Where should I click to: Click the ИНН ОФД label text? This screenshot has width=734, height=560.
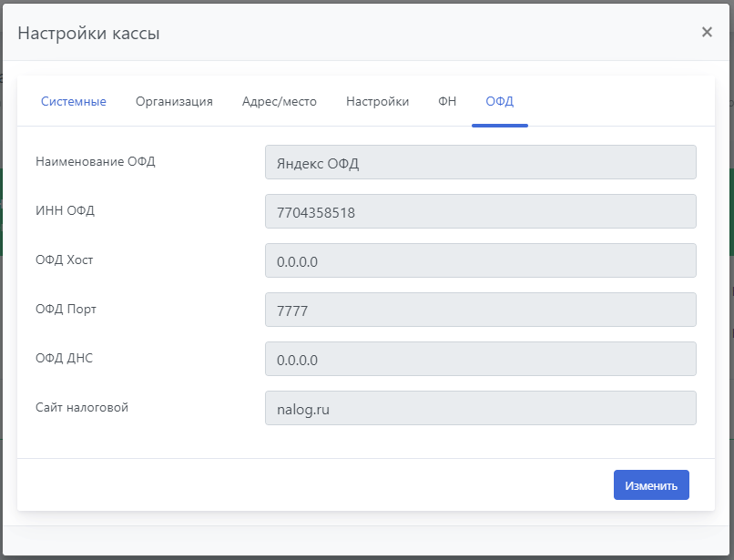point(65,211)
